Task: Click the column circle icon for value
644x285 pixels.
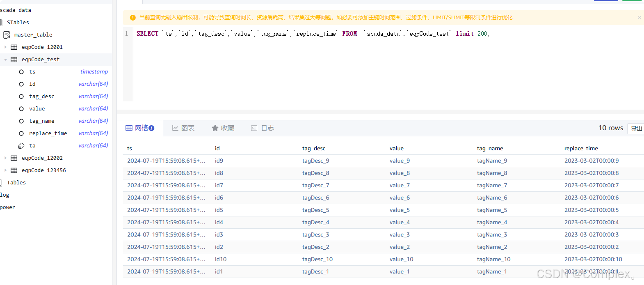Action: [21, 109]
